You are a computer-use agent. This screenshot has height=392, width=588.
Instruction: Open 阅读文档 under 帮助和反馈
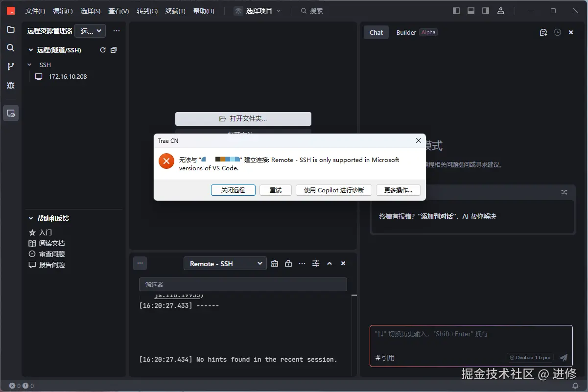[52, 243]
